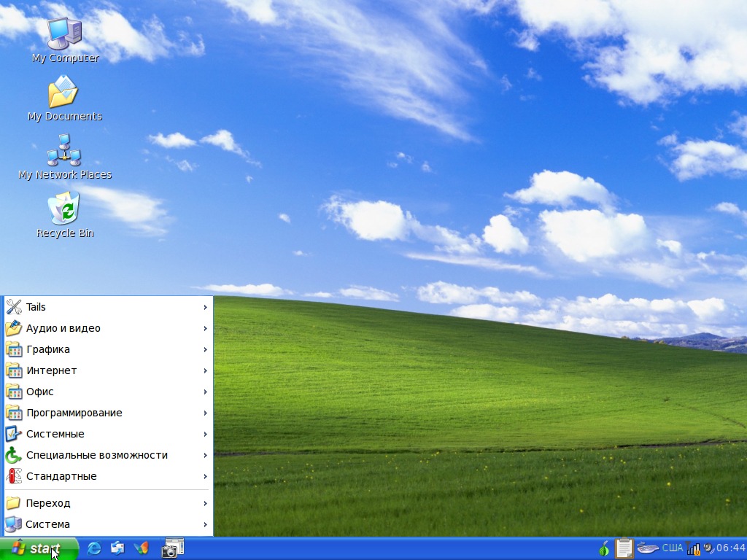Expand the arrow beside Системные
Viewport: 747px width, 560px height.
point(205,434)
